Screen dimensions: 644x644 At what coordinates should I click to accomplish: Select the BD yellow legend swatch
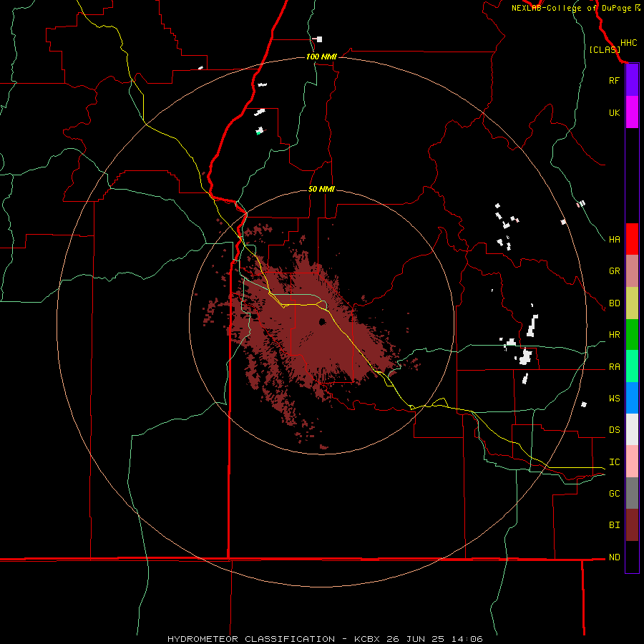tap(632, 303)
